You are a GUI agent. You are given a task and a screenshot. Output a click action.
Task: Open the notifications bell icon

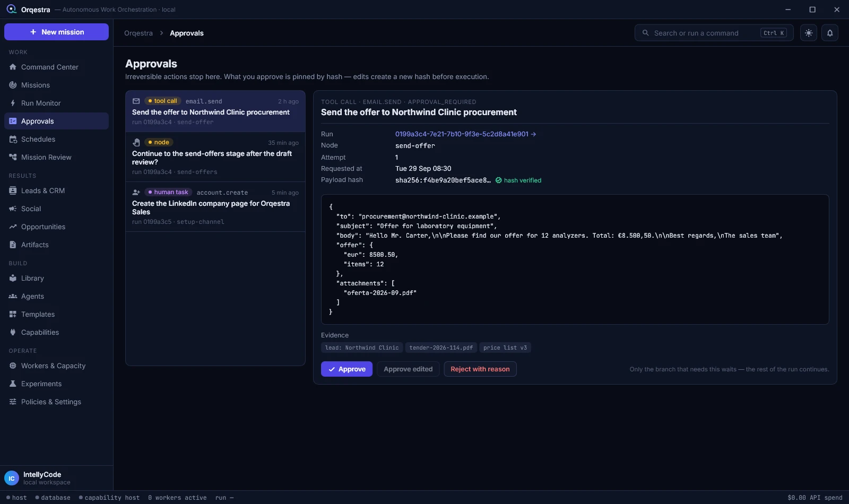click(830, 33)
